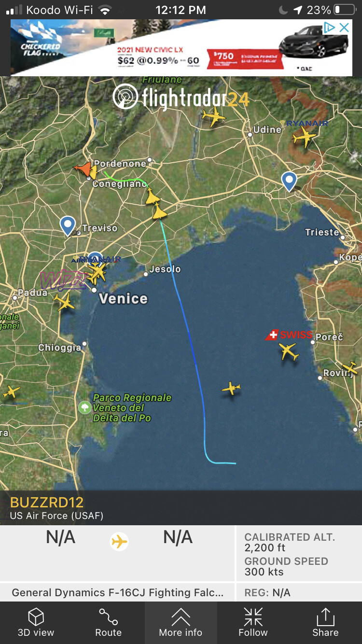Tap the Parco Regionale Veneto park marker

click(x=84, y=408)
